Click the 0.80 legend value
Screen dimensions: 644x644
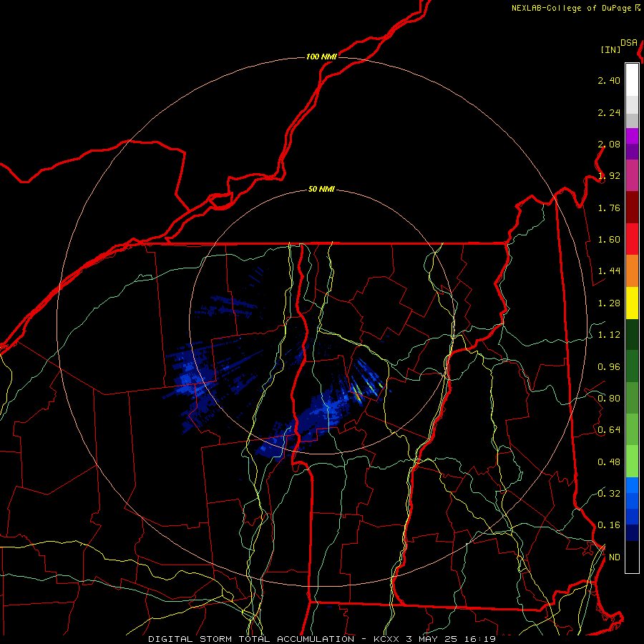click(x=609, y=399)
